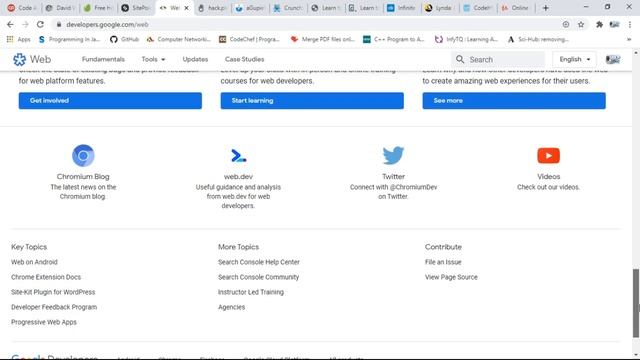Open the user profile avatar on page
This screenshot has width=640, height=360.
[613, 60]
